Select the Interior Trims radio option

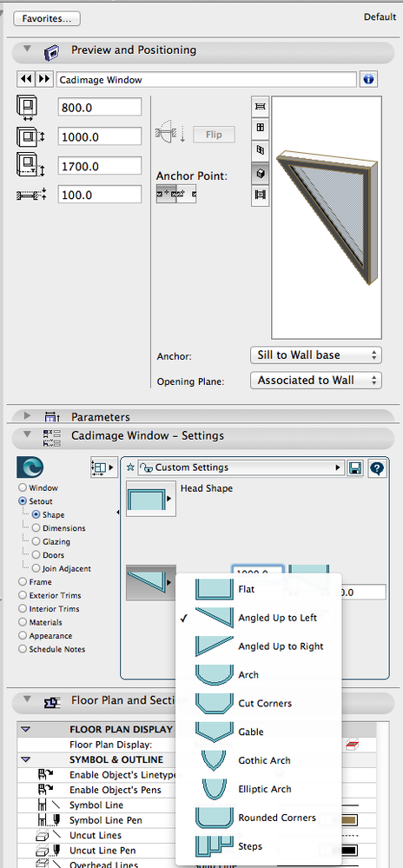coord(23,608)
